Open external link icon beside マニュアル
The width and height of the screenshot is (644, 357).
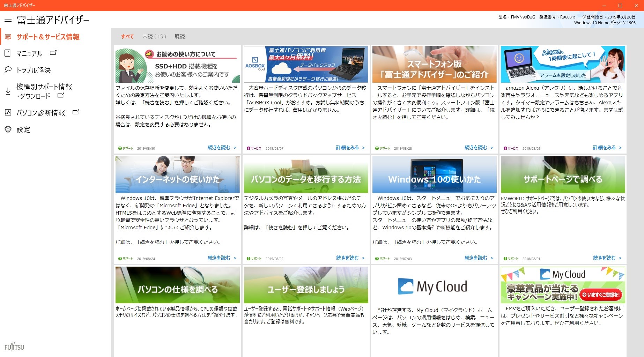(x=53, y=53)
